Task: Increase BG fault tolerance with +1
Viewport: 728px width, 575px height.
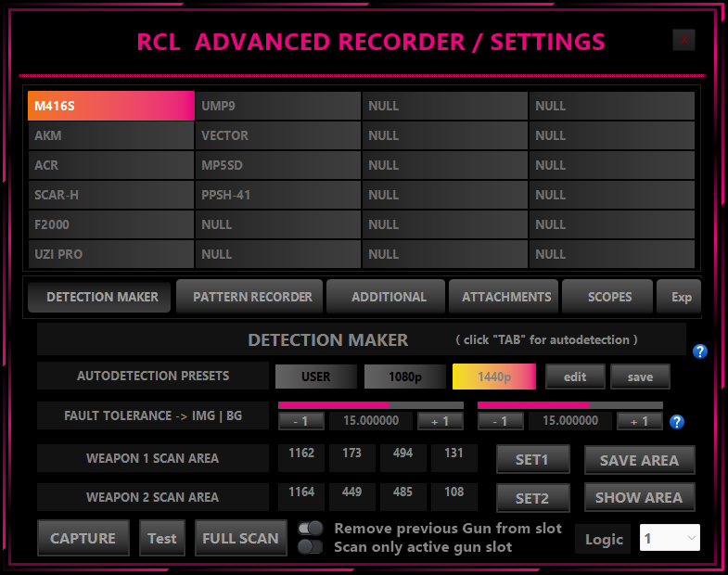Action: click(x=639, y=421)
